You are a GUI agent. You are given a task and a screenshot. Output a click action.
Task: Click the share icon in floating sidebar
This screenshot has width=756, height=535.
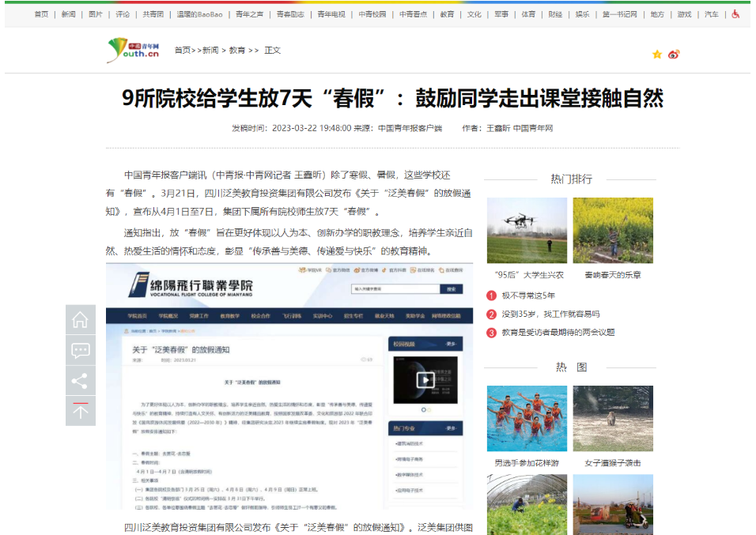(80, 381)
